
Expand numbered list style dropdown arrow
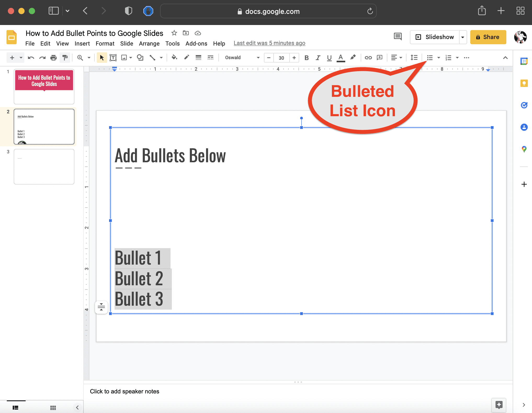(x=457, y=58)
